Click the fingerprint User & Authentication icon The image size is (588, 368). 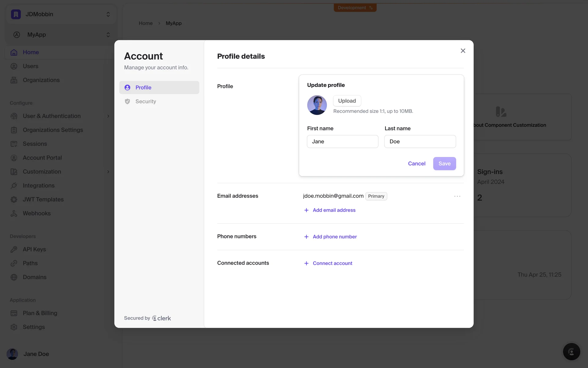(14, 116)
